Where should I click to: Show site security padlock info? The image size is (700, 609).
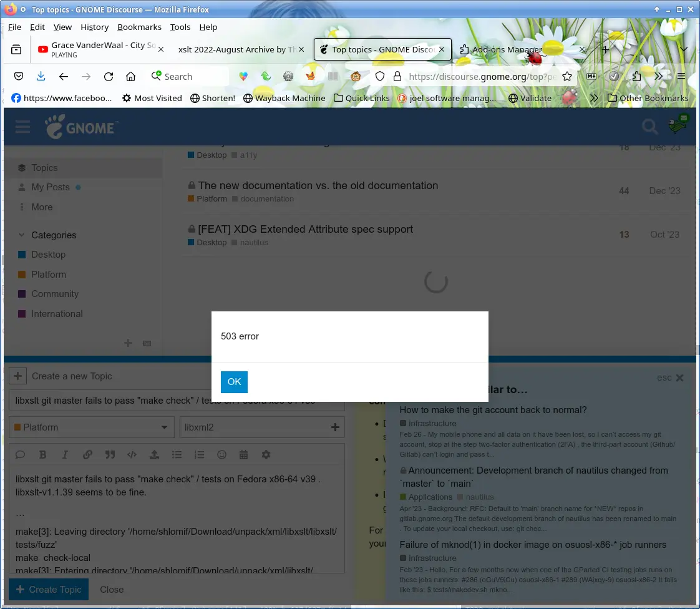397,76
